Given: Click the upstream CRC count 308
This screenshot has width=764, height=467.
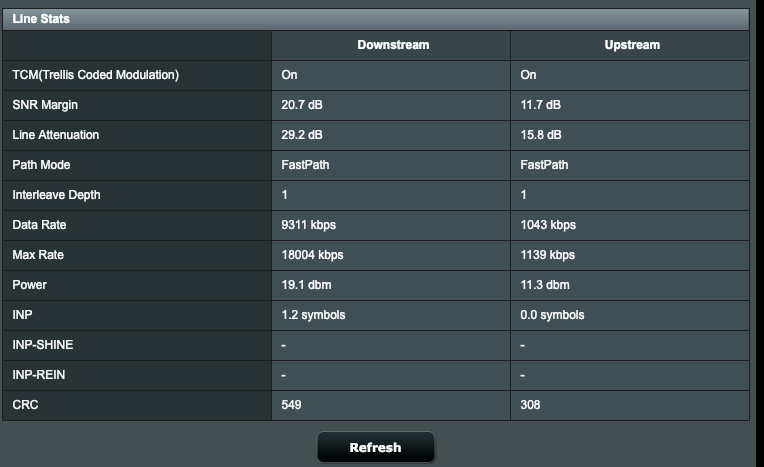Looking at the screenshot, I should point(530,405).
